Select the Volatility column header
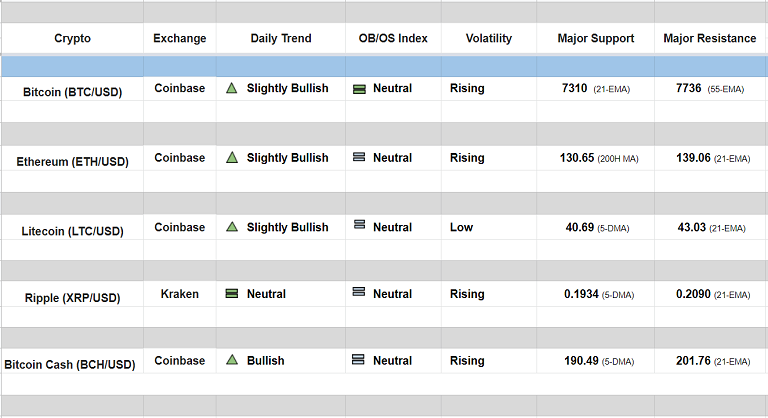This screenshot has width=768, height=418. tap(488, 39)
